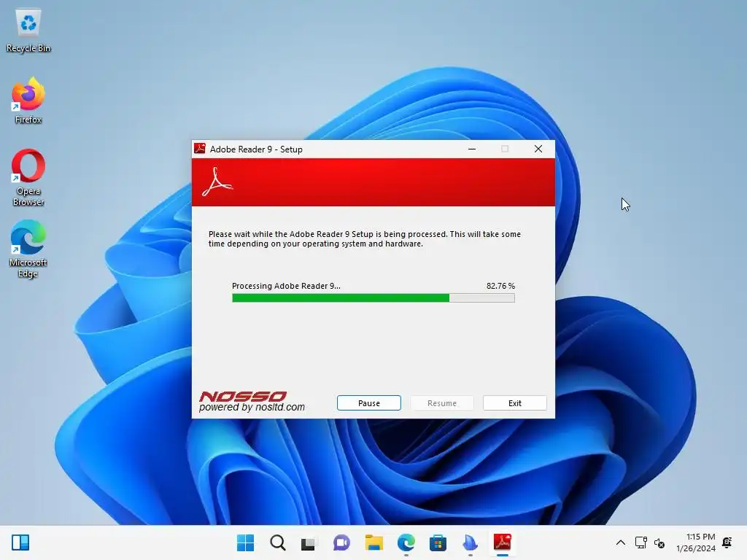
Task: Open Task View on the taskbar
Action: tap(309, 542)
